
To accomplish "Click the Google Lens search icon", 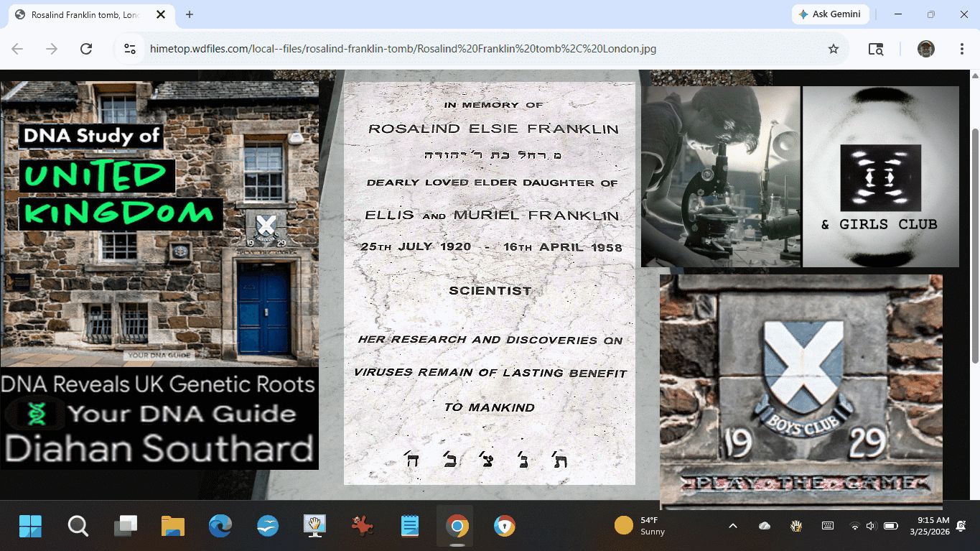I will [x=875, y=49].
